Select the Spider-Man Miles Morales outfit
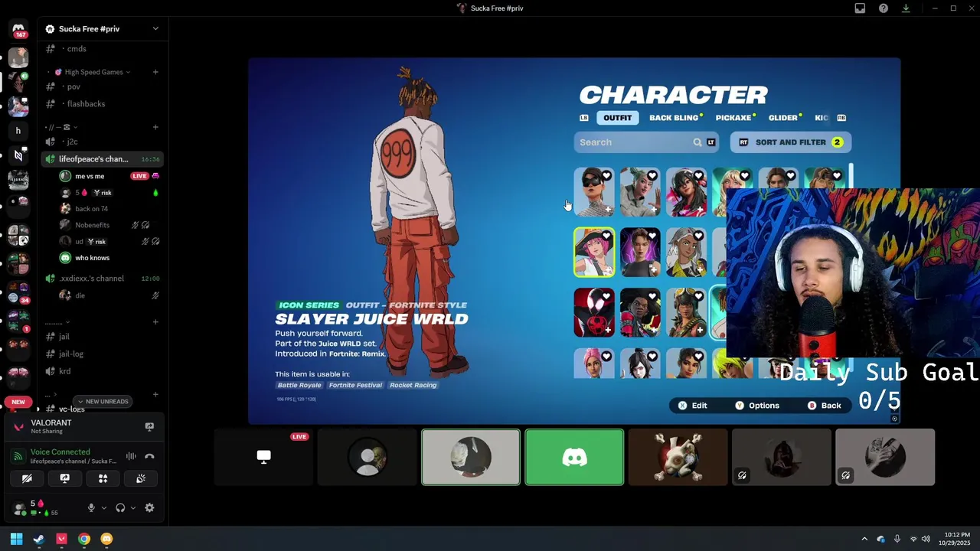The image size is (980, 551). (x=594, y=312)
